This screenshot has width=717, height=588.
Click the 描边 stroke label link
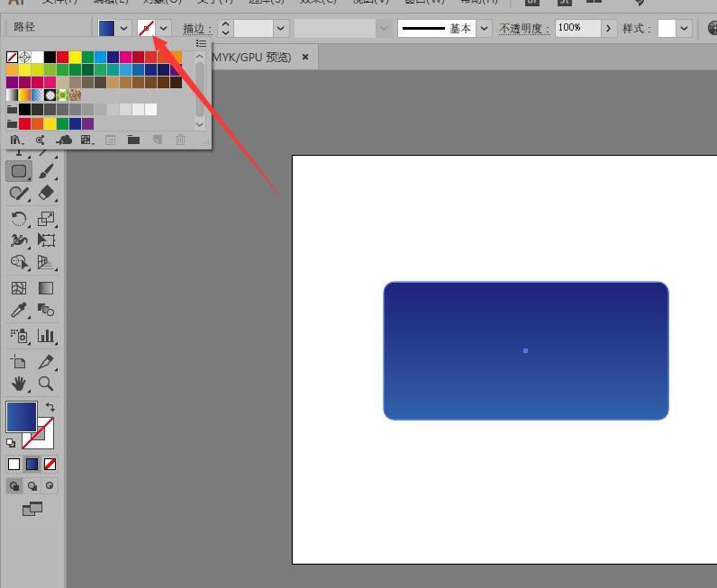coord(197,29)
